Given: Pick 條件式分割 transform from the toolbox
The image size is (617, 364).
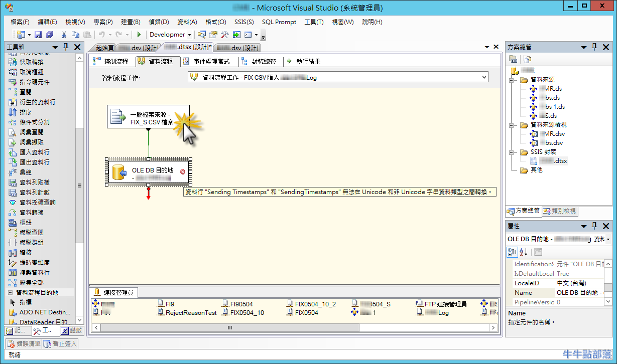Looking at the screenshot, I should [34, 122].
